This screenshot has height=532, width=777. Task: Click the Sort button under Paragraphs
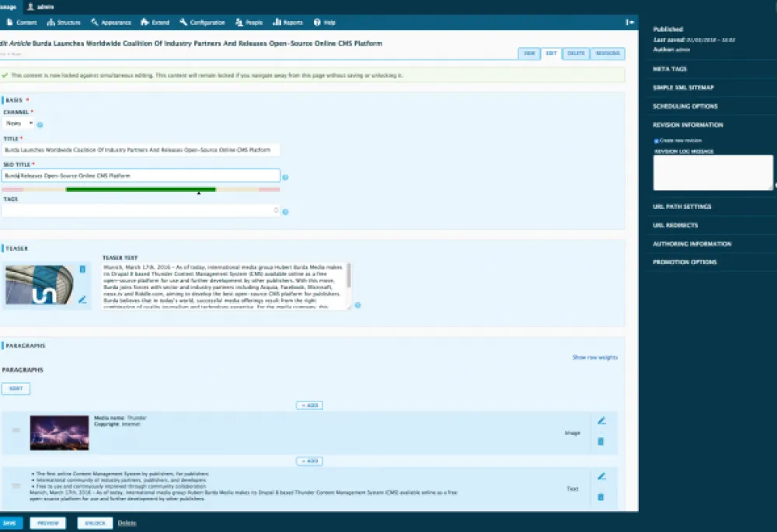click(x=16, y=388)
